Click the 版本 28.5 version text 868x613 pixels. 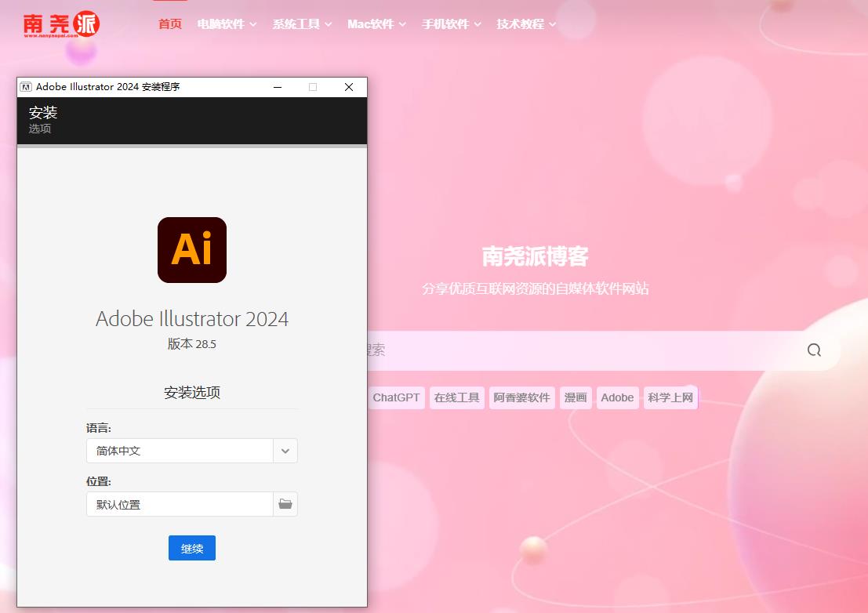click(x=192, y=344)
